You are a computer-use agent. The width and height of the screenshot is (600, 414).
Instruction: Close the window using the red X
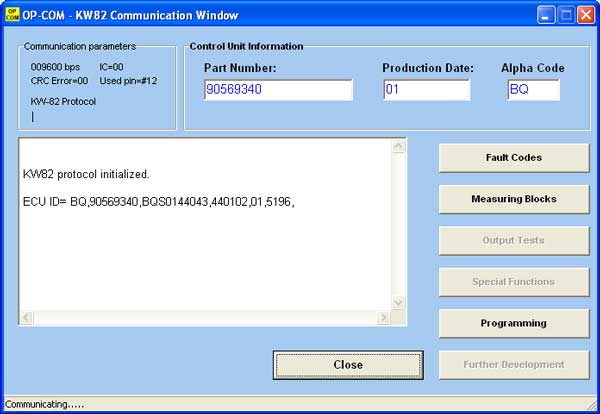coord(585,15)
